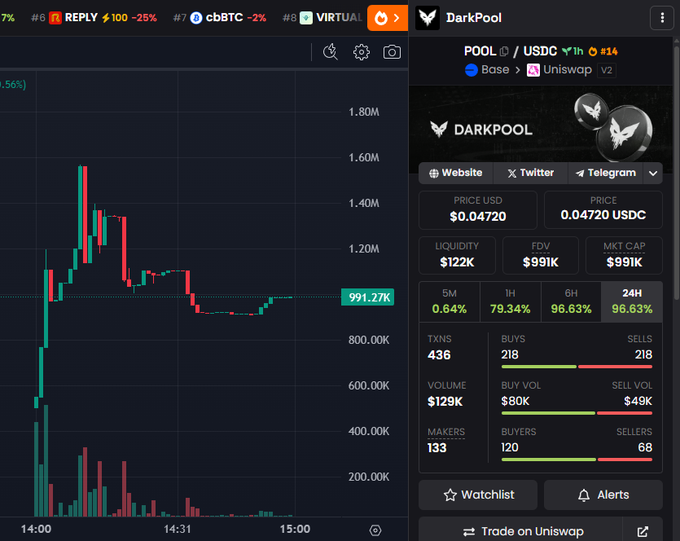This screenshot has width=680, height=541.
Task: Add pair to Watchlist
Action: click(x=478, y=495)
